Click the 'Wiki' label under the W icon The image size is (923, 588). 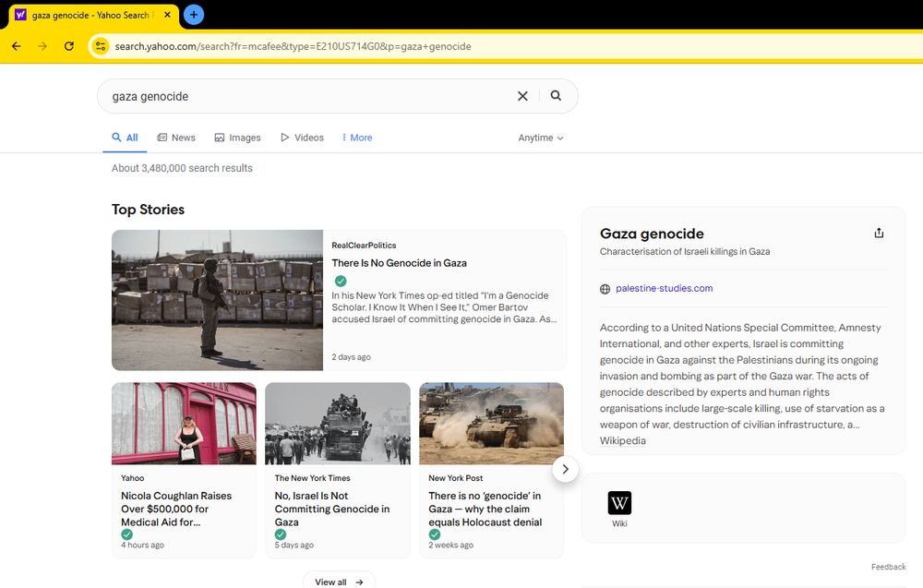point(619,523)
